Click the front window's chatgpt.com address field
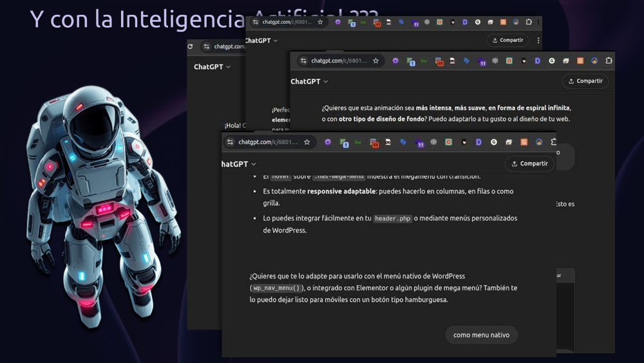 click(x=267, y=142)
